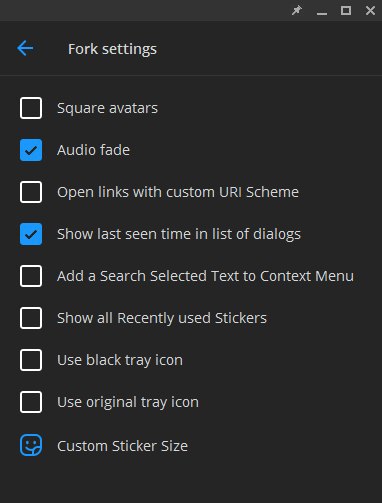Minimize the Fork settings window

tap(322, 11)
